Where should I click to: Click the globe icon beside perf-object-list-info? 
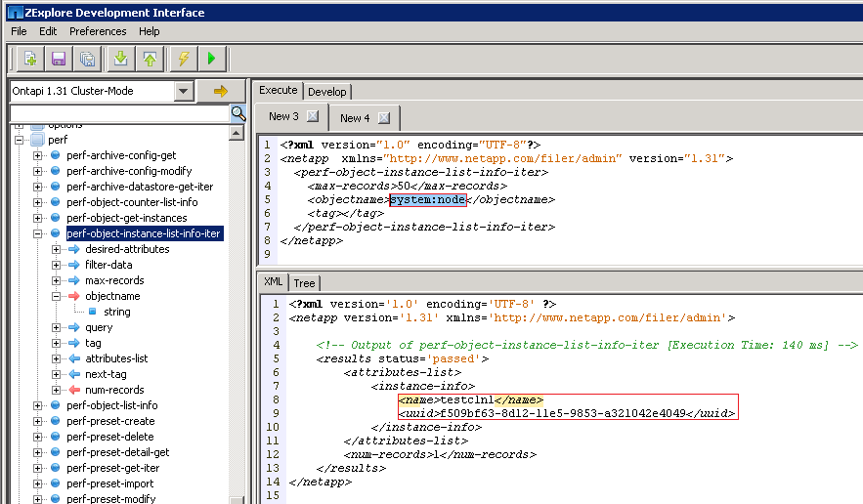point(55,405)
